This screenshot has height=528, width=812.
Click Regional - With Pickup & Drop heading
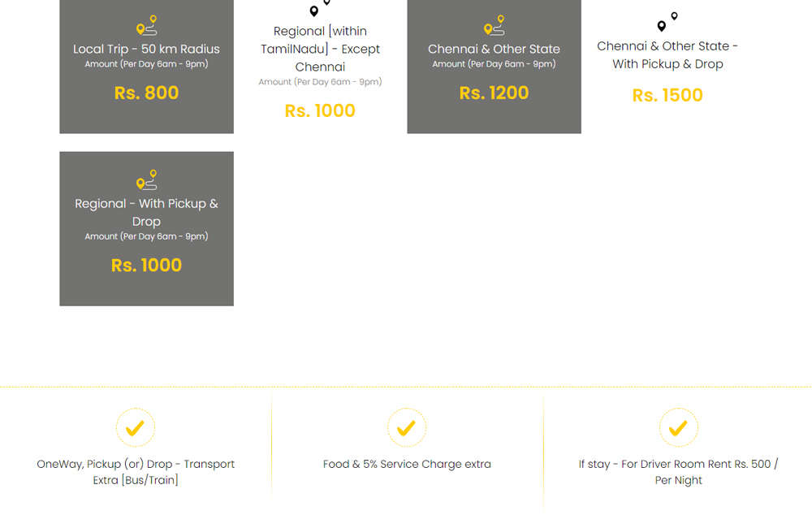coord(146,213)
